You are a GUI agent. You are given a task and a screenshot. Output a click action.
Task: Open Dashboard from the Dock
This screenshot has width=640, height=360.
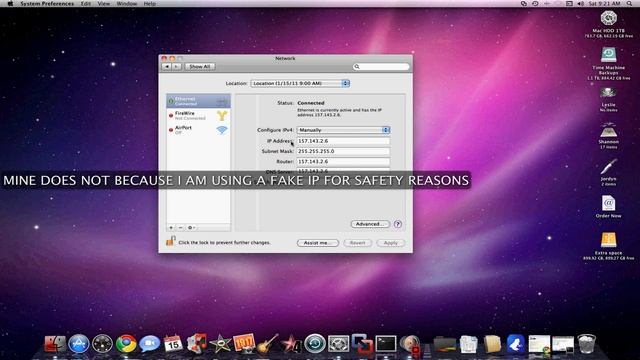pos(102,344)
